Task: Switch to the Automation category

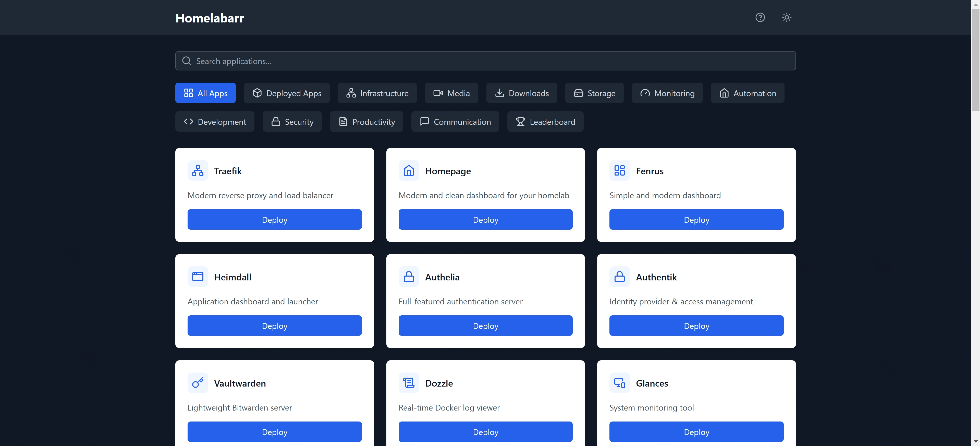Action: tap(748, 93)
